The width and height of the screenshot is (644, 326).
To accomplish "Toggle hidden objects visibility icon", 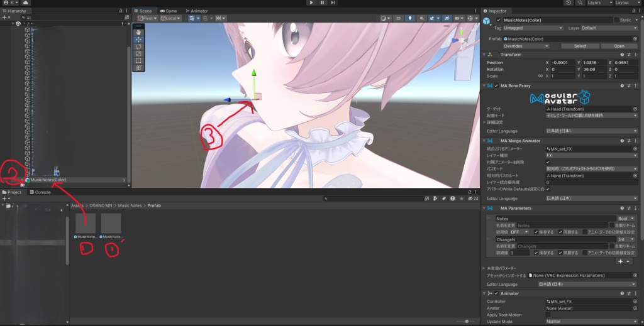I will point(447,18).
